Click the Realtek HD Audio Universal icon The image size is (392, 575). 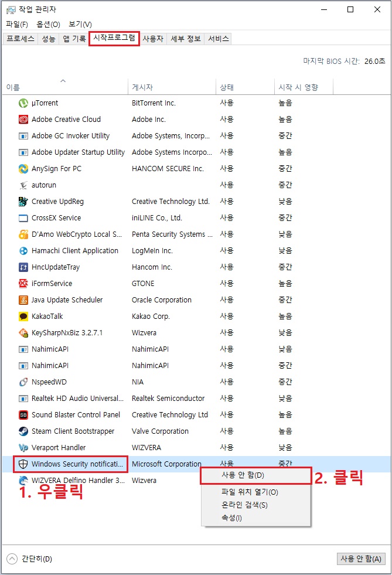point(23,399)
